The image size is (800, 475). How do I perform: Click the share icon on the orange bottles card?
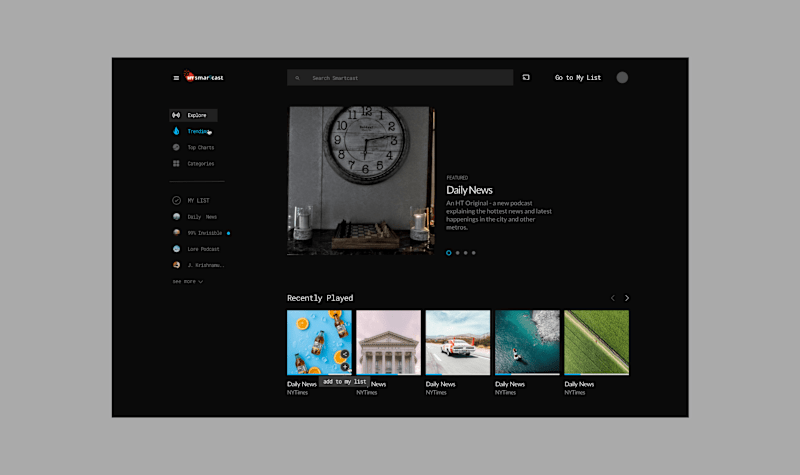345,354
